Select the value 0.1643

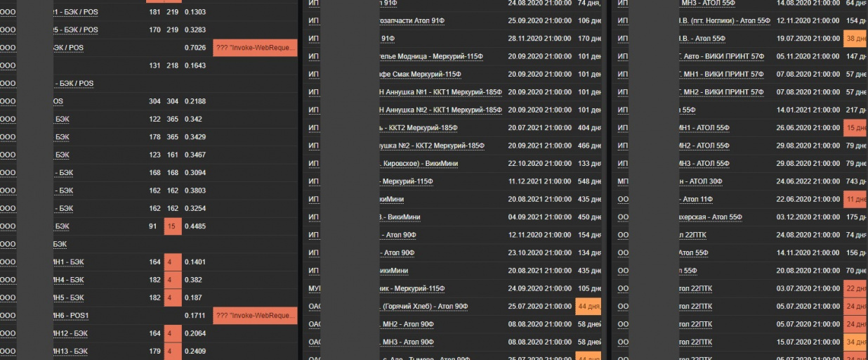tap(195, 65)
